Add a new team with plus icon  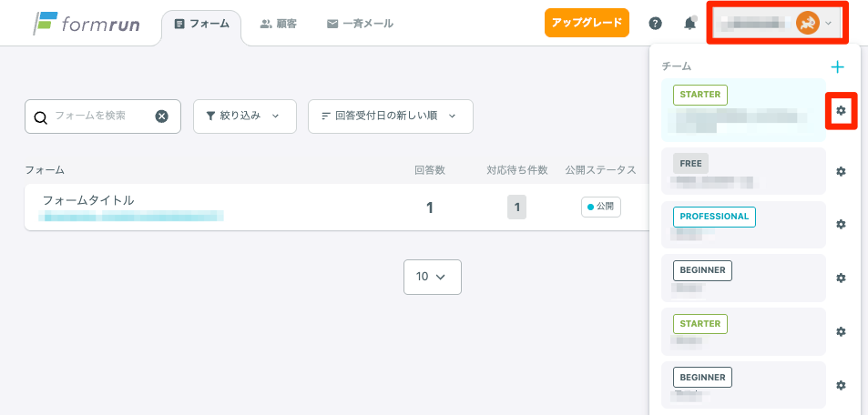(838, 66)
